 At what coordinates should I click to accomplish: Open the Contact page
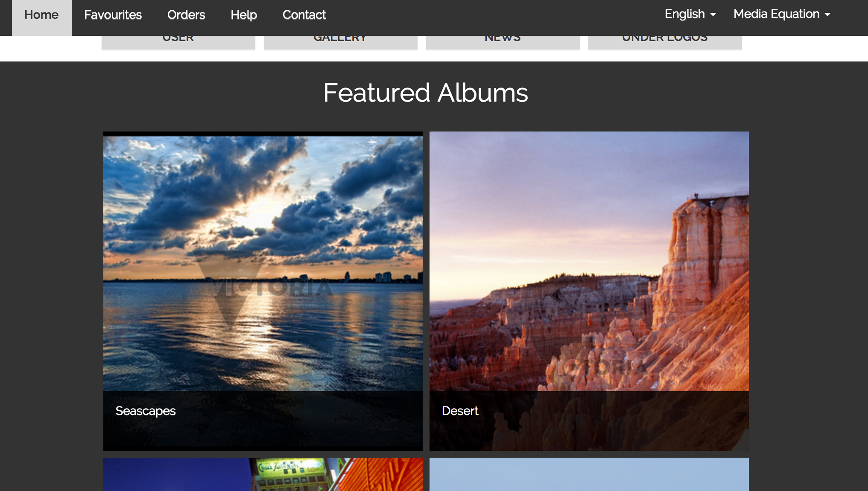(304, 15)
